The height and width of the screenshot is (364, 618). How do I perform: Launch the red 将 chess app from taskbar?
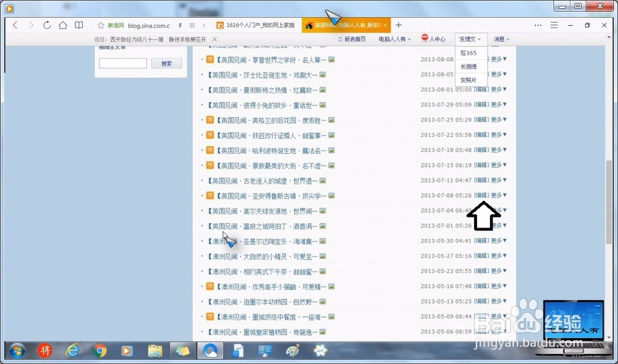(x=44, y=350)
